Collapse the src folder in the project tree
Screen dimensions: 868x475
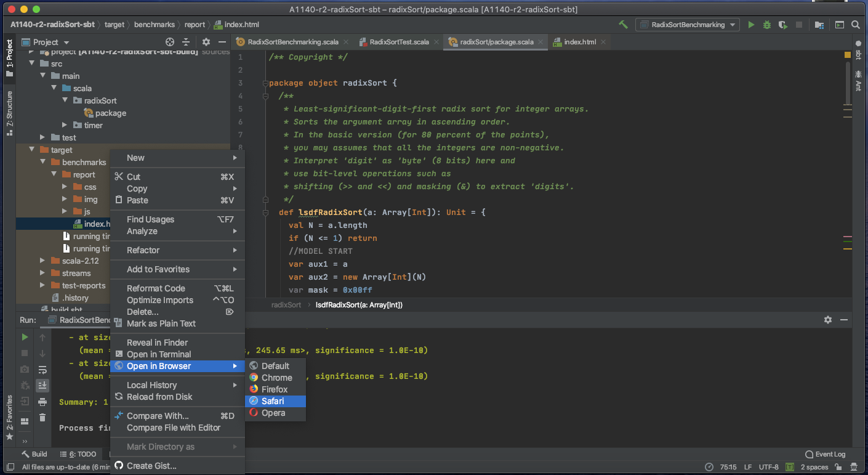32,63
